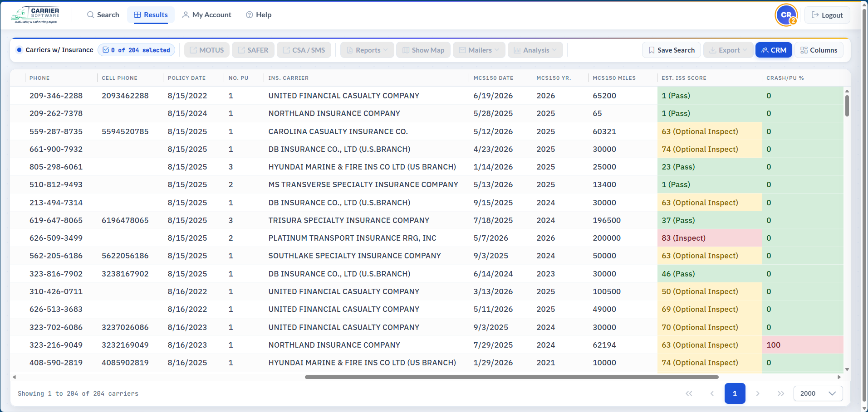This screenshot has height=412, width=868.
Task: Sort by EST. ISS SCORE column header
Action: click(684, 78)
